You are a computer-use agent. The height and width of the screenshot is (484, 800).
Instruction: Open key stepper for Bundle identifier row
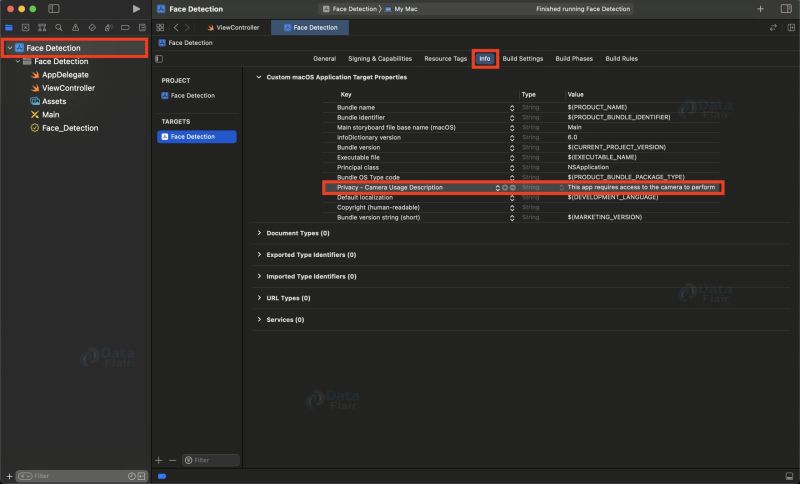pyautogui.click(x=512, y=118)
